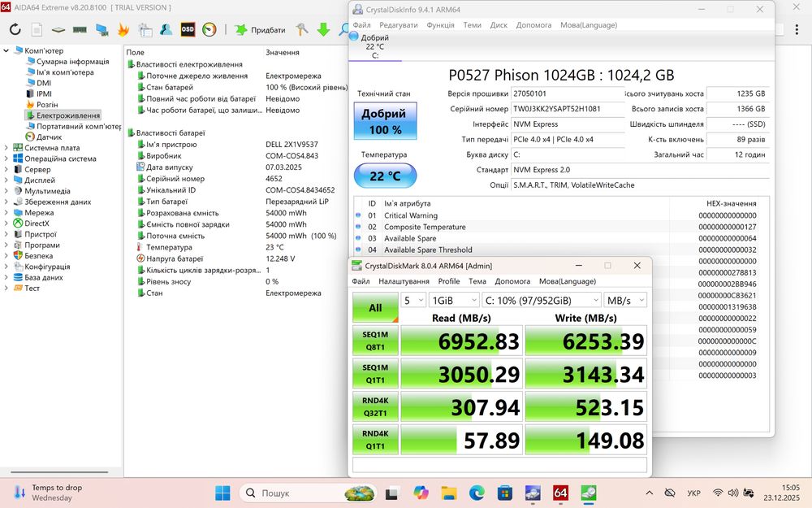Open Microsoft Edge from the taskbar

point(477,493)
